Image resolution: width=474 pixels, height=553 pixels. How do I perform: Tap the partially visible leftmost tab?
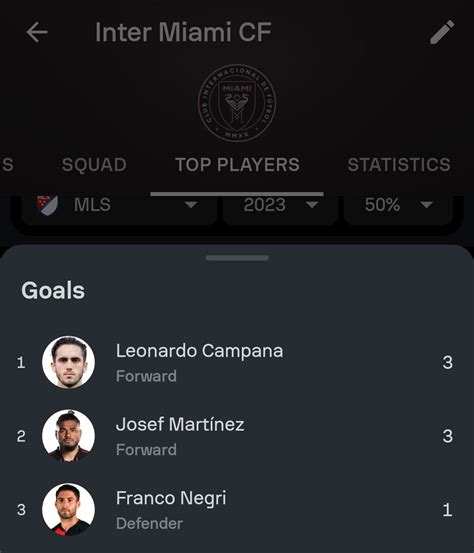[7, 165]
